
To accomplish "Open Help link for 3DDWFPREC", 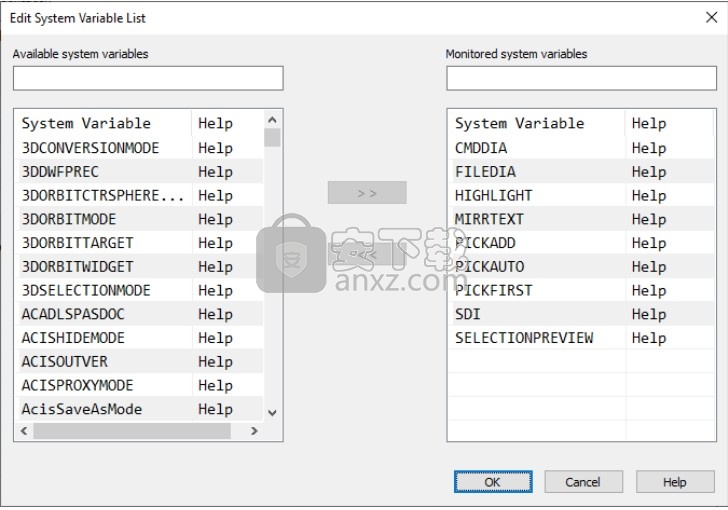I will pyautogui.click(x=215, y=171).
